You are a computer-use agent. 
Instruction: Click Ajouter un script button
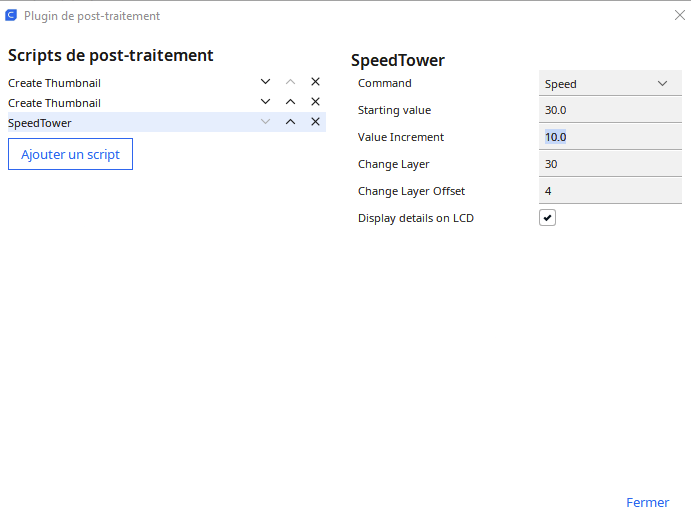[x=70, y=155]
